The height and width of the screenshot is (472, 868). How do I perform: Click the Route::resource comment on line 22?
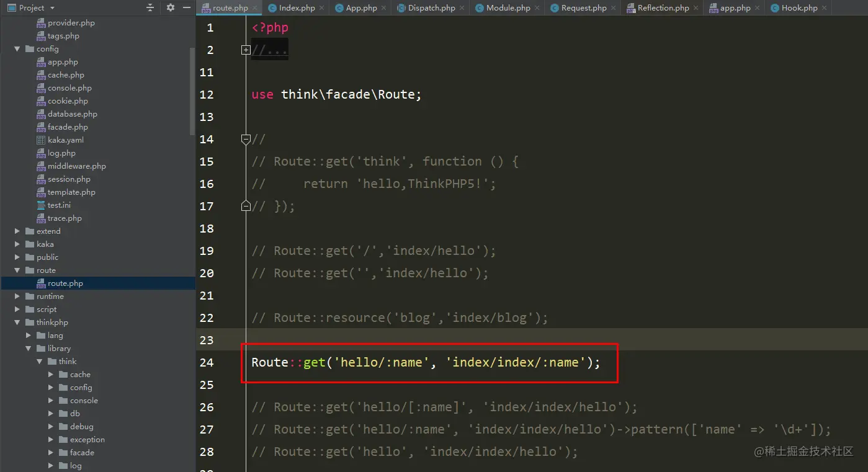[x=400, y=318]
